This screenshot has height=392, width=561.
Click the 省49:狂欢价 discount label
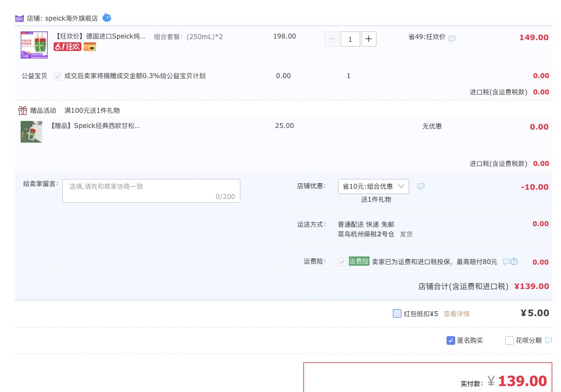(x=427, y=37)
